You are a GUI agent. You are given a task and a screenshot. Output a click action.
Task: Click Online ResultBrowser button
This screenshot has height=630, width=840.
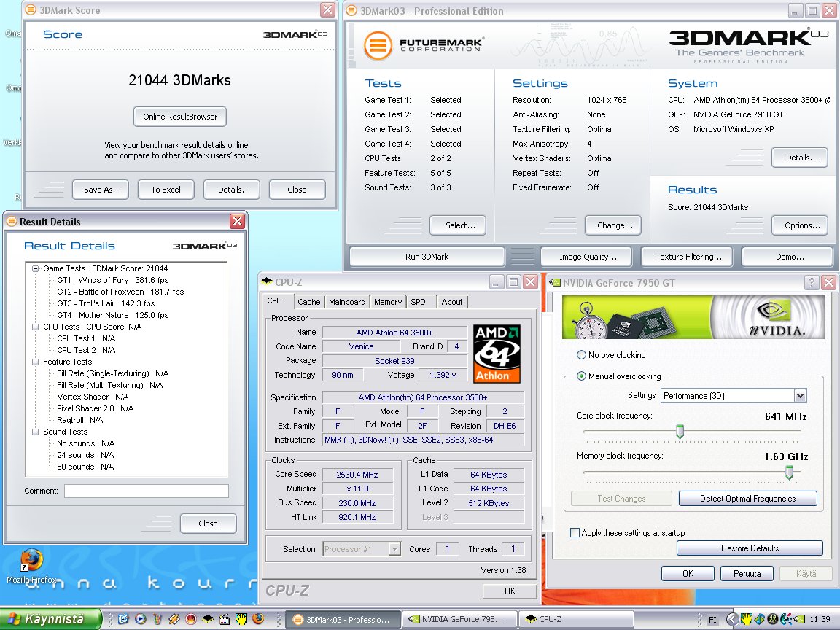click(x=180, y=116)
